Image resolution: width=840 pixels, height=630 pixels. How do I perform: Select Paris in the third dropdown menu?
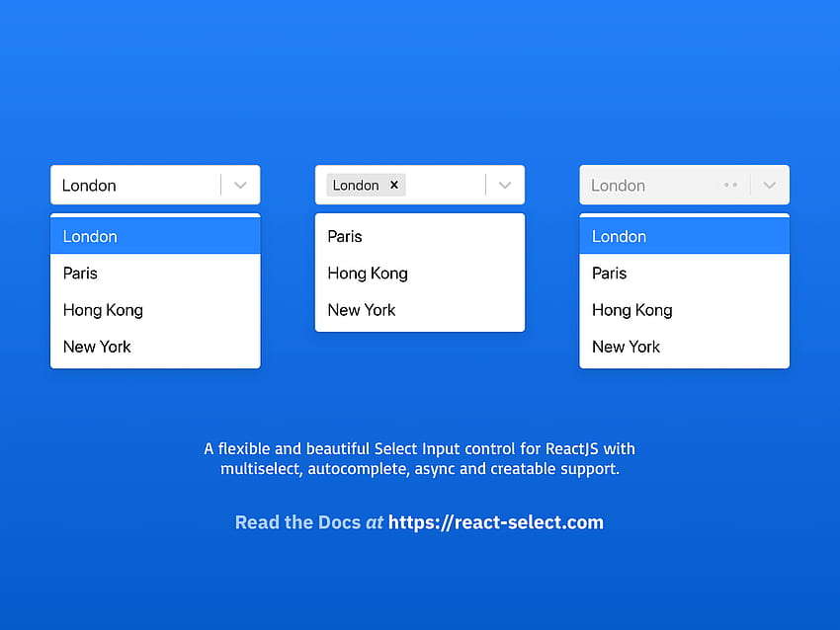684,273
